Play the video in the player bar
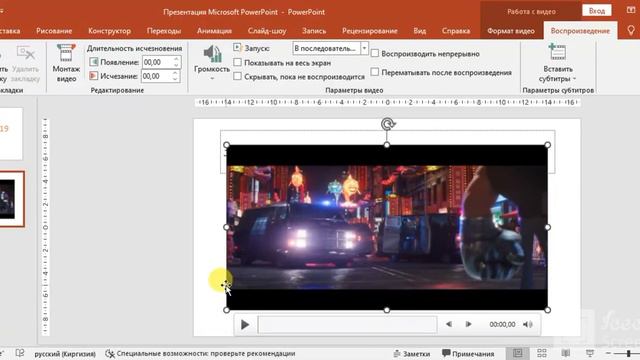This screenshot has width=640, height=360. [245, 324]
